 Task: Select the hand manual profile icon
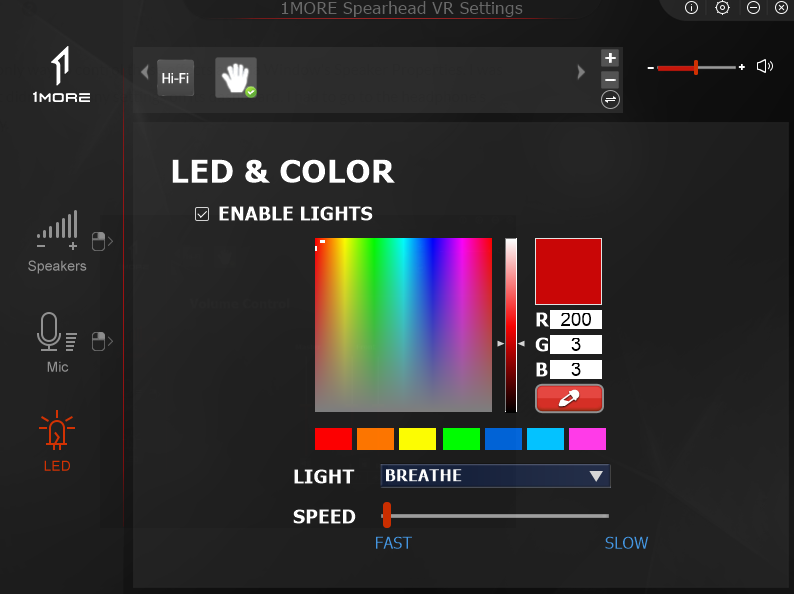coord(236,77)
